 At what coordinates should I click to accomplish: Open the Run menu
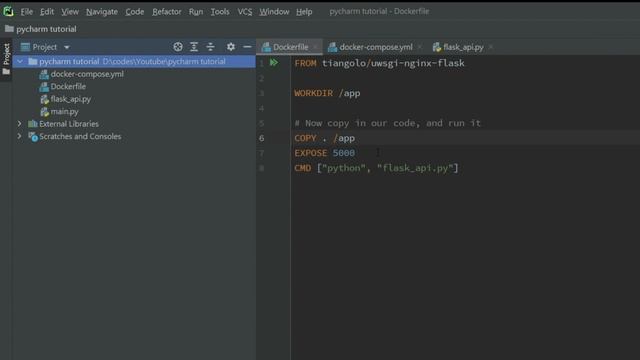pos(196,12)
